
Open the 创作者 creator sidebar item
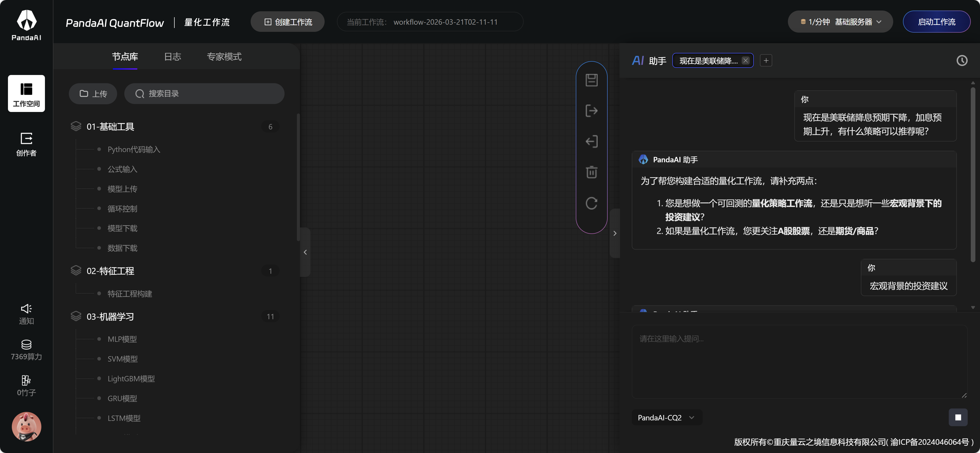(x=26, y=145)
